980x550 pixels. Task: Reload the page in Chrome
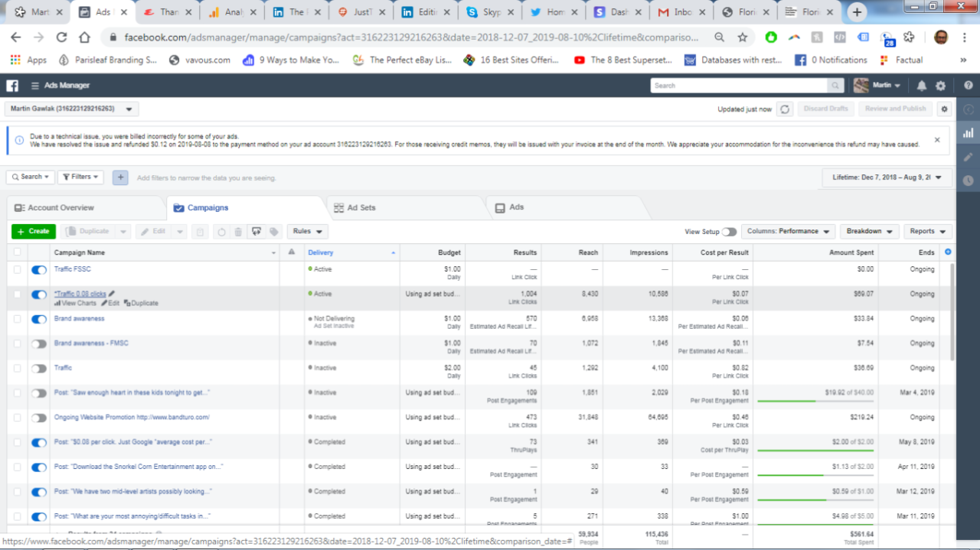click(62, 37)
